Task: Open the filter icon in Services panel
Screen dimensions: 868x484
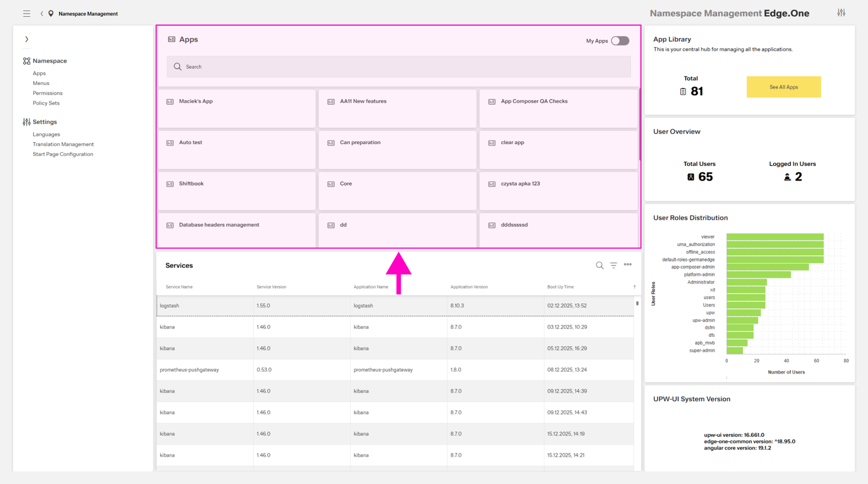Action: pos(614,265)
